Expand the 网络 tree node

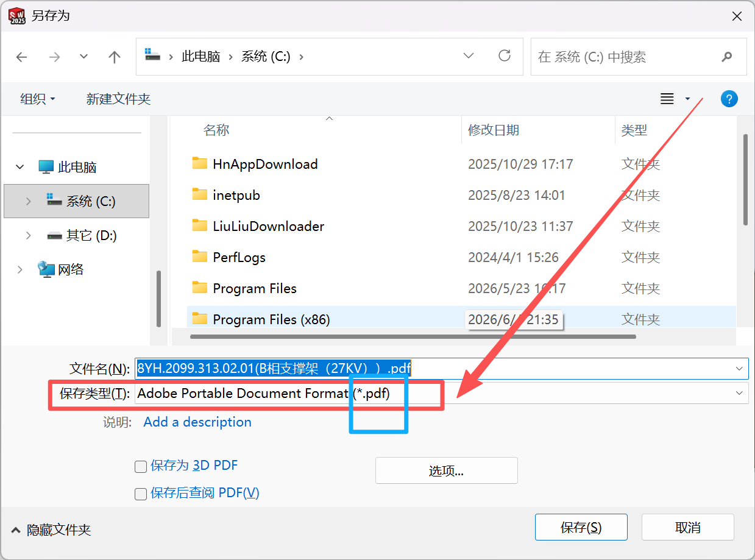tap(20, 269)
